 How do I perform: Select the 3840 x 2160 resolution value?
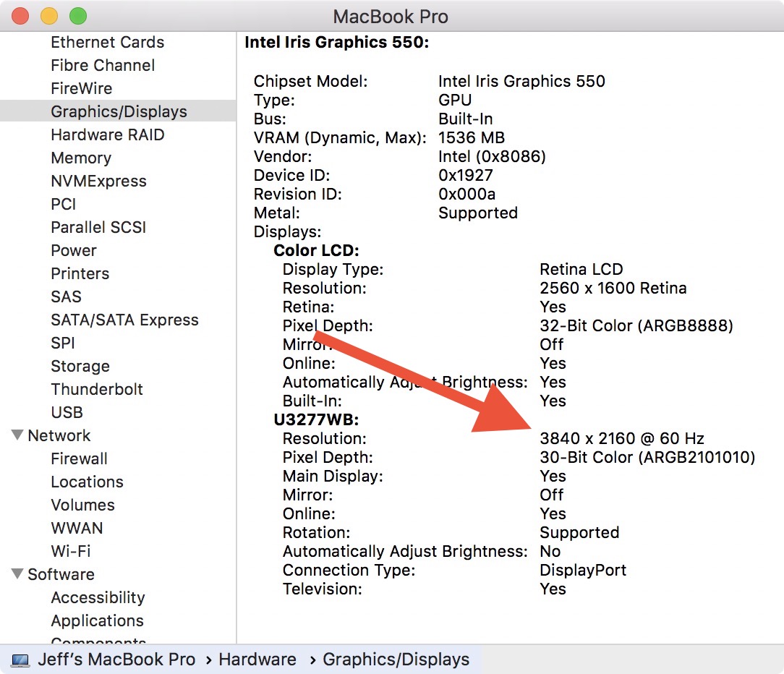click(x=621, y=438)
